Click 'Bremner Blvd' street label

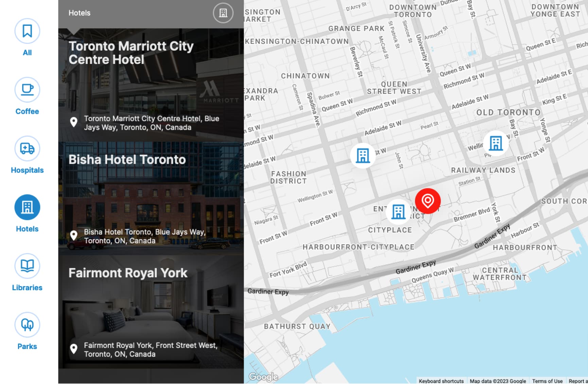click(x=472, y=215)
